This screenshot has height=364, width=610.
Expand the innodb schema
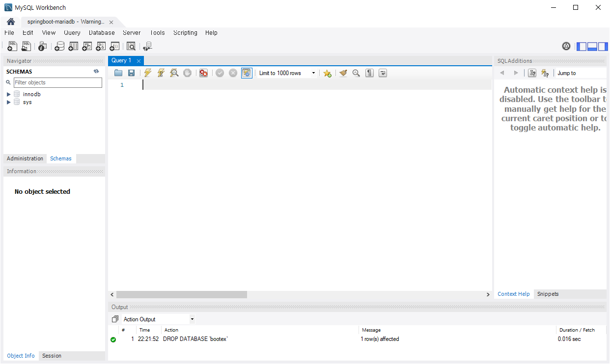(9, 94)
